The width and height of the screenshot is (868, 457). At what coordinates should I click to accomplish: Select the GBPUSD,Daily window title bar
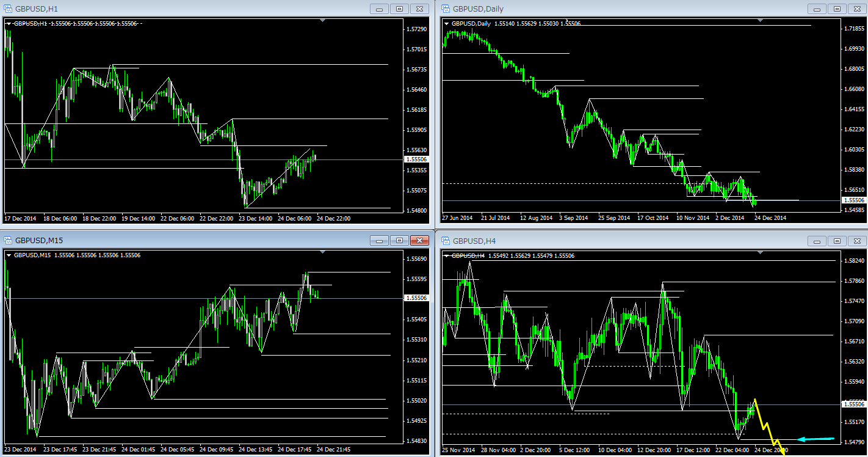click(x=610, y=9)
